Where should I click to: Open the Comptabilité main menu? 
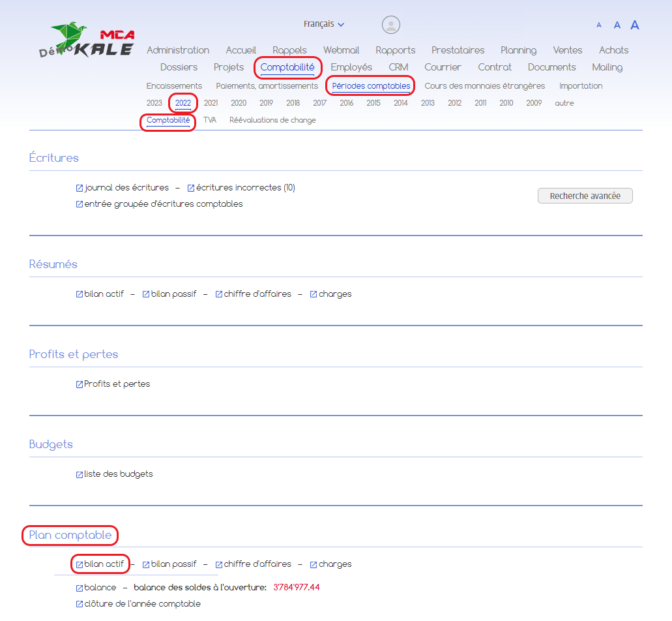[x=287, y=67]
